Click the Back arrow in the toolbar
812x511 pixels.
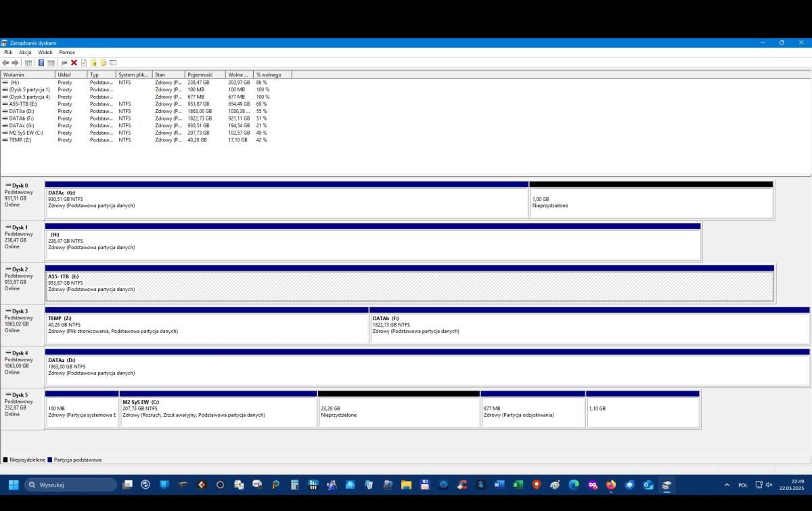(x=5, y=63)
